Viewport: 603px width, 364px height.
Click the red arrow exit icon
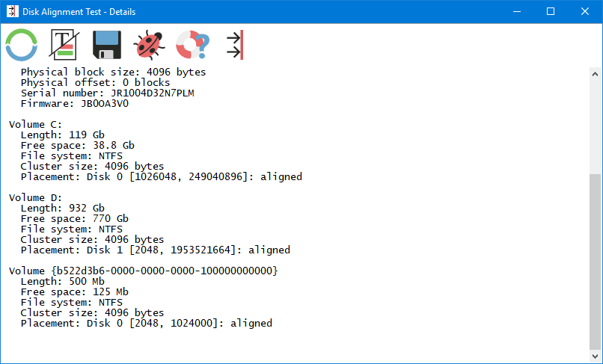coord(234,45)
